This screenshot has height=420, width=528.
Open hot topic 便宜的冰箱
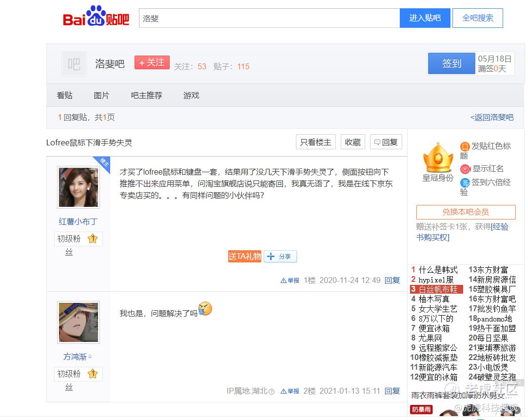[438, 377]
